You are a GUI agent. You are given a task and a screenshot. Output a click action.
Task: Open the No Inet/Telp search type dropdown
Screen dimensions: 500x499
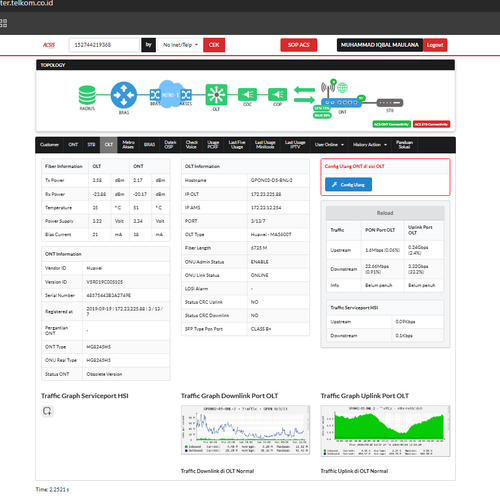tap(180, 45)
